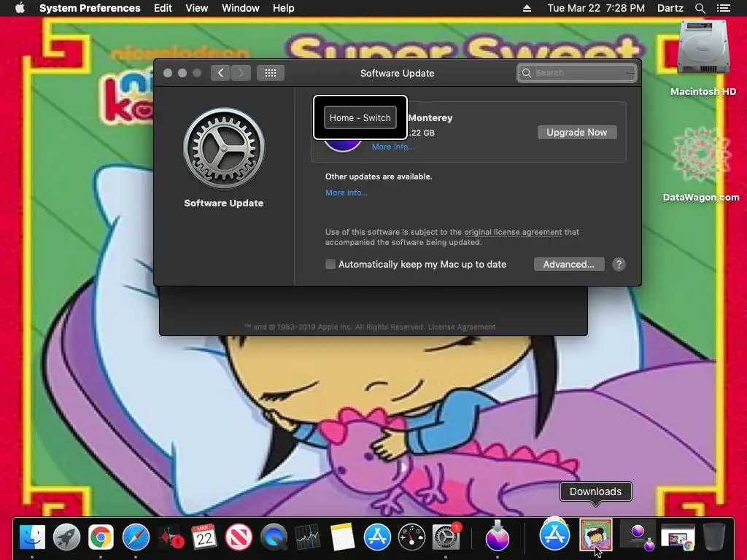The width and height of the screenshot is (747, 560).
Task: Click the eject icon in menu bar
Action: pyautogui.click(x=527, y=8)
